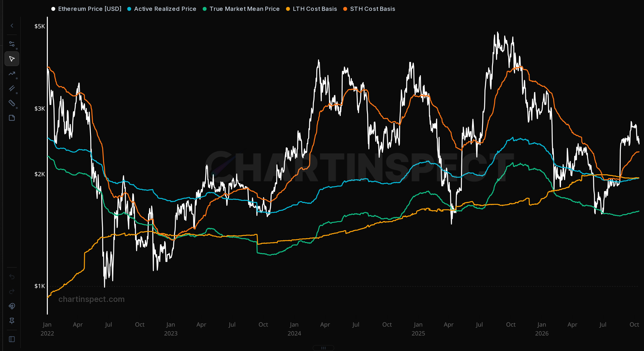The image size is (644, 351).
Task: Click the drag handle grip at chart bottom
Action: [x=323, y=348]
